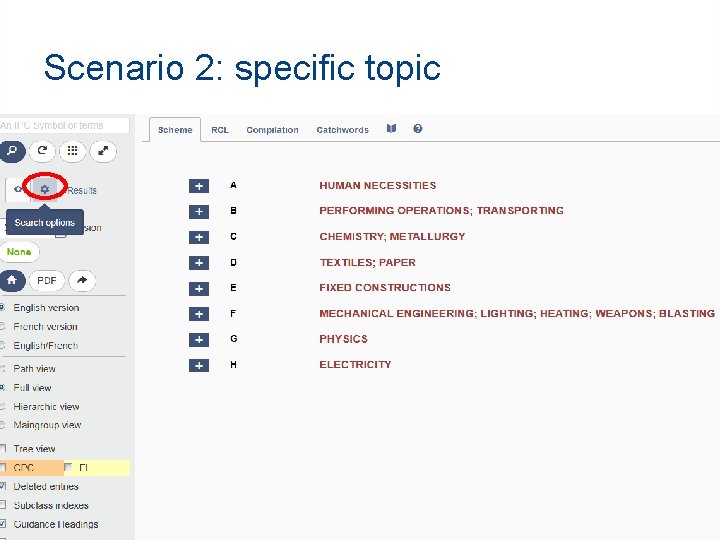Click the refresh arrow icon button
The width and height of the screenshot is (720, 540).
[x=42, y=151]
